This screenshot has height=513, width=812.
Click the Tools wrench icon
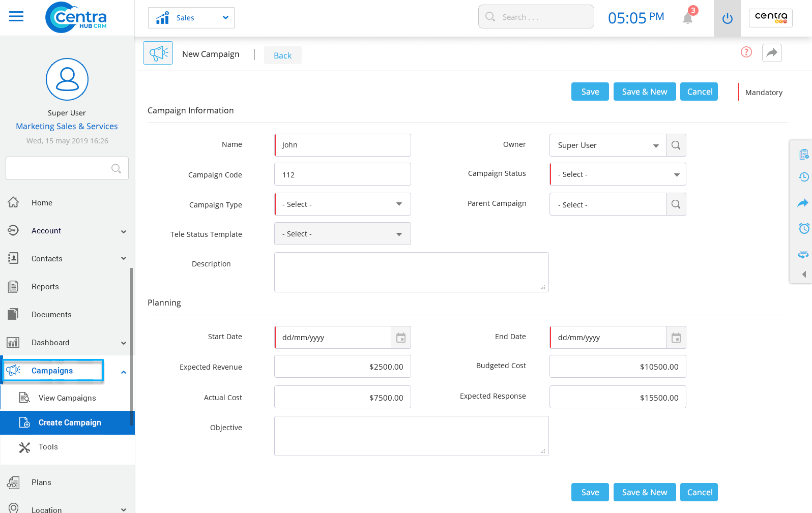[x=24, y=447]
